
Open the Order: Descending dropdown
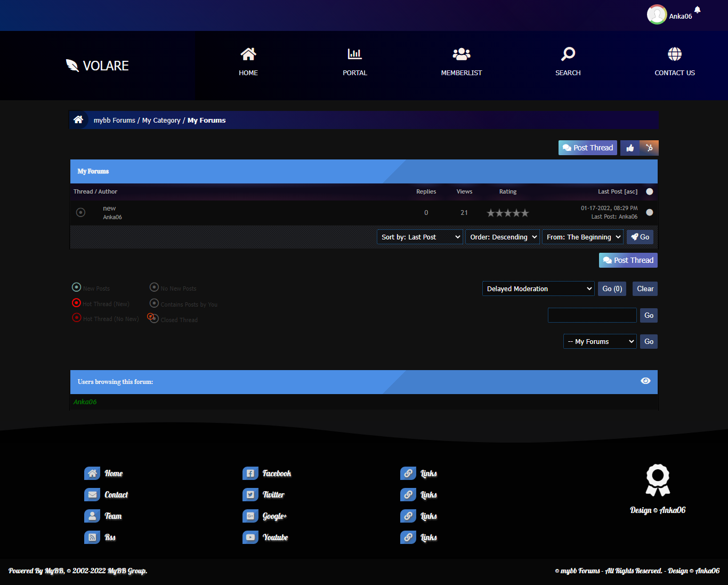(503, 237)
